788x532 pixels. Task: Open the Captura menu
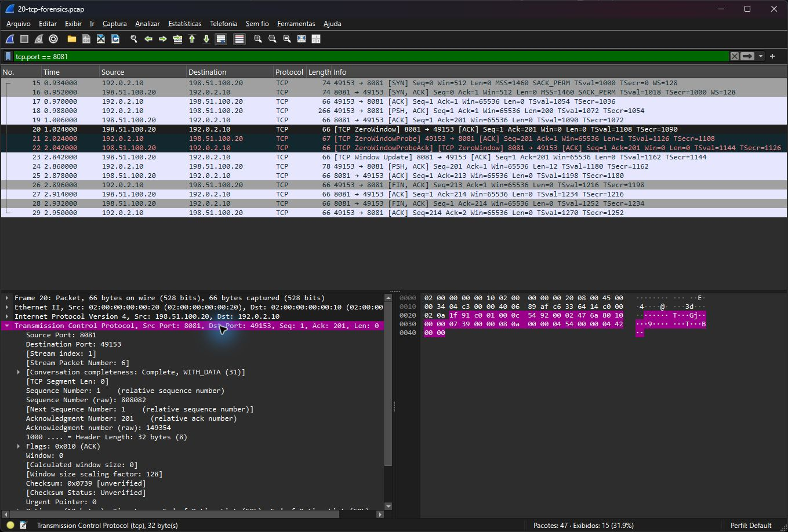coord(114,24)
